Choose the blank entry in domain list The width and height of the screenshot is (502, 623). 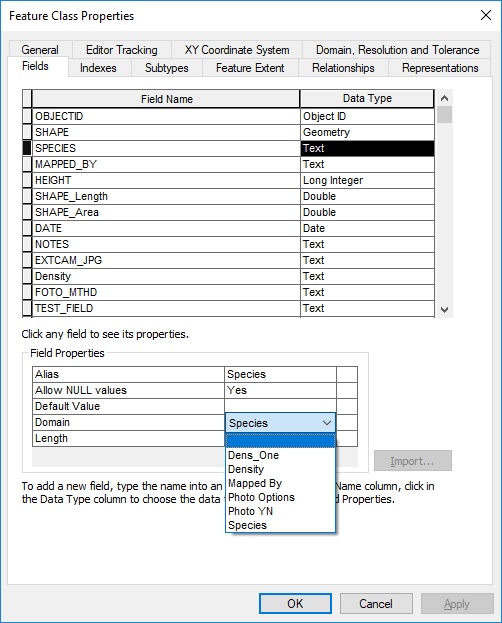click(x=280, y=441)
